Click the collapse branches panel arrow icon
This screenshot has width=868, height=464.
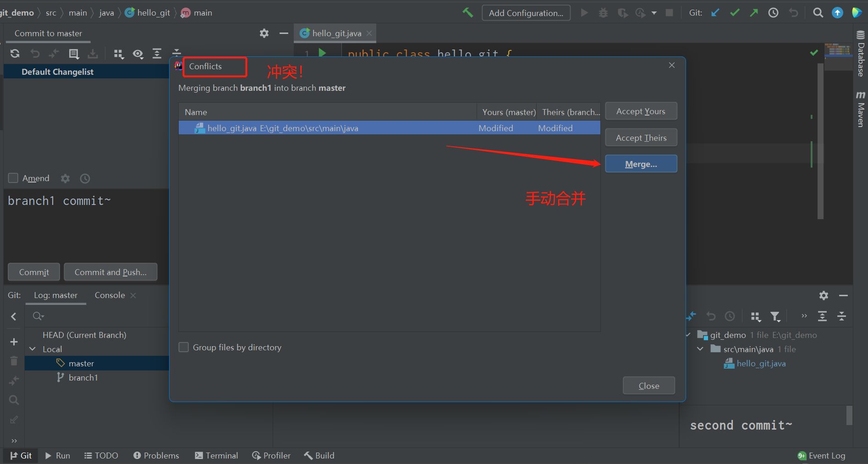tap(14, 316)
